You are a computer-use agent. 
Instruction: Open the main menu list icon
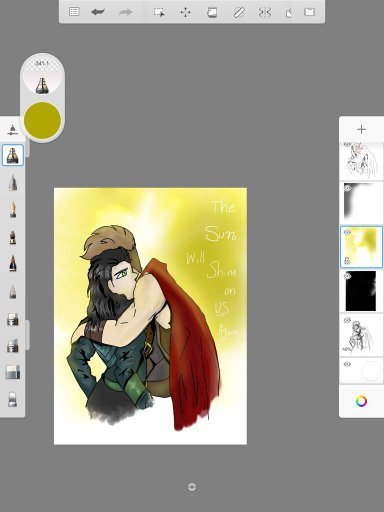(x=74, y=12)
